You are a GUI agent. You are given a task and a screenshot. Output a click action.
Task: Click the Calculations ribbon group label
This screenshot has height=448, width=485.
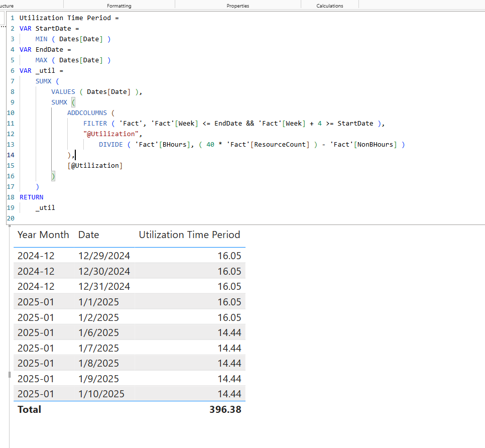pyautogui.click(x=330, y=6)
